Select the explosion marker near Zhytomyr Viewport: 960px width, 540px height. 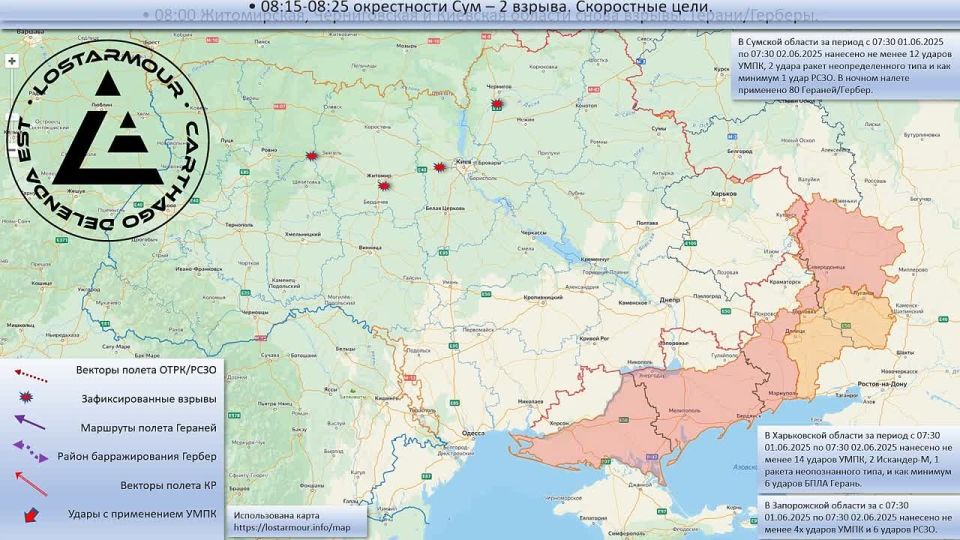[x=383, y=185]
